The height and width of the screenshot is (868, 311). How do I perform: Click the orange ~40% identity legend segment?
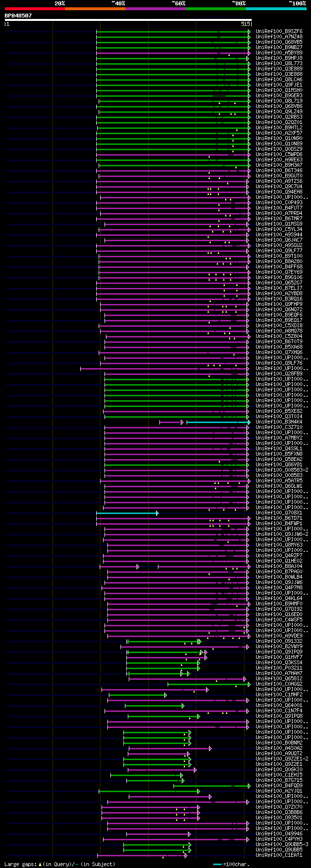[95, 9]
